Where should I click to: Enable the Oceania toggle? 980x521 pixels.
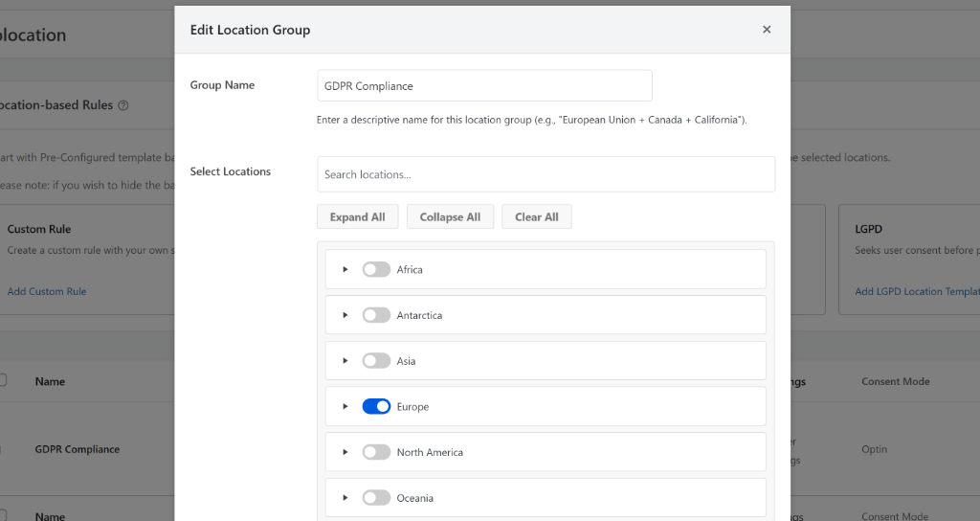point(376,498)
